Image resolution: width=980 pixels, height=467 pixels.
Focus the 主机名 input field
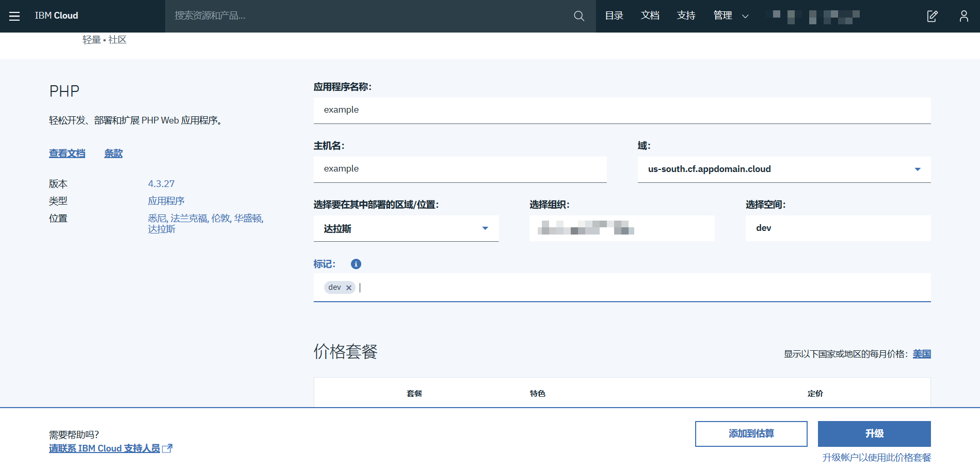point(460,169)
